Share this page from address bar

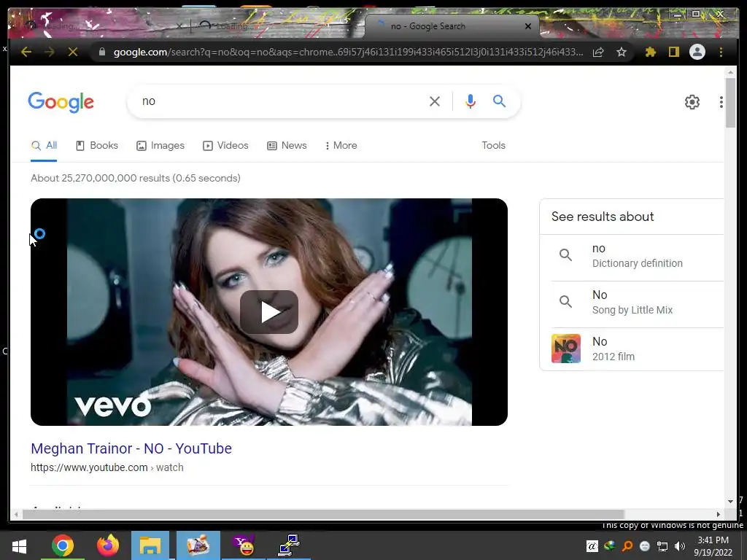tap(598, 52)
